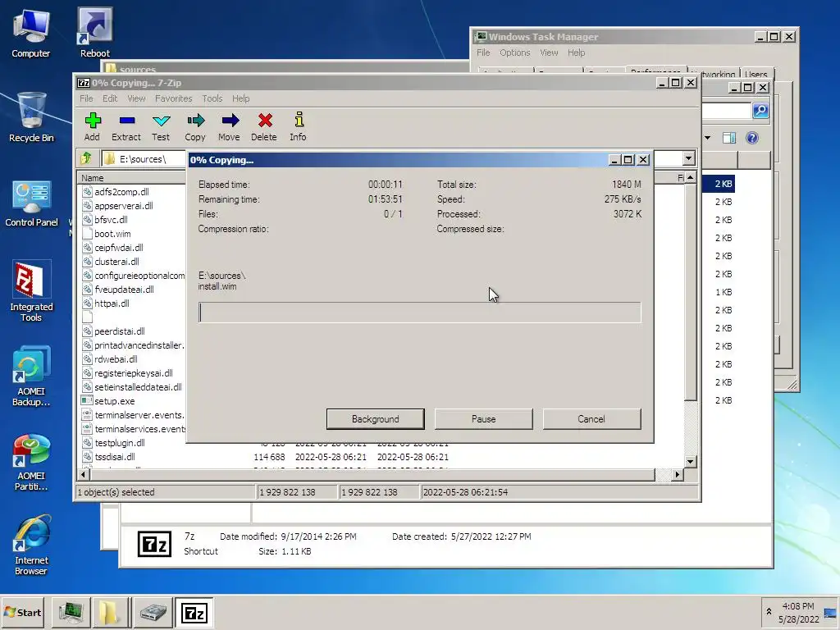
Task: Open the view options dropdown arrow in Explorer
Action: pyautogui.click(x=708, y=138)
